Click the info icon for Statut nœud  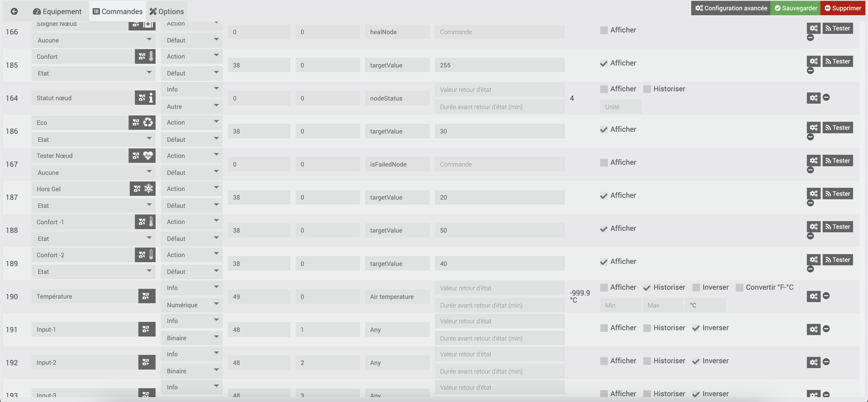pos(151,98)
